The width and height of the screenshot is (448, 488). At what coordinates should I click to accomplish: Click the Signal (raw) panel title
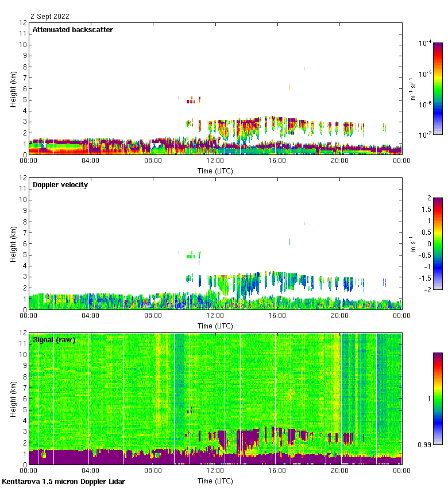(54, 340)
